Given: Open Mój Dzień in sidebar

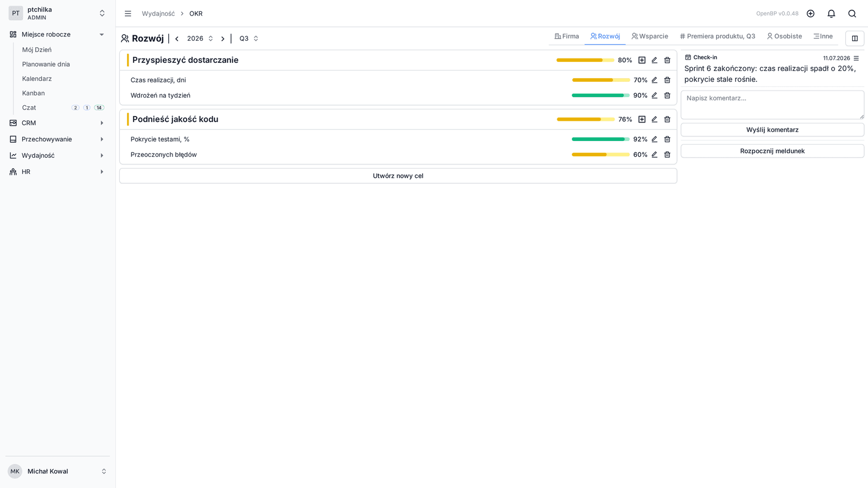Looking at the screenshot, I should point(37,50).
